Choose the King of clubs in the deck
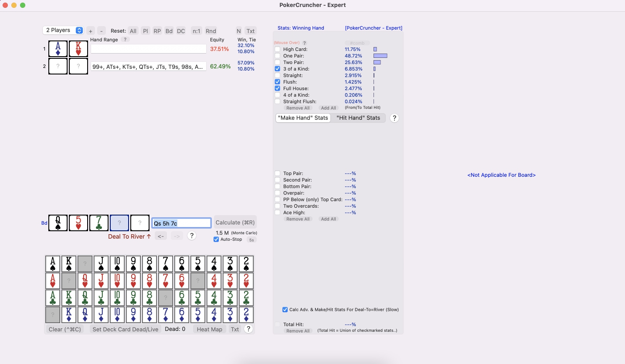Screen dimensions: 625x364 (x=69, y=298)
